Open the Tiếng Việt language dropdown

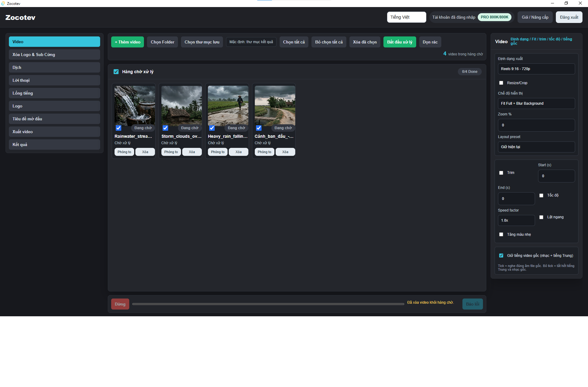click(406, 17)
